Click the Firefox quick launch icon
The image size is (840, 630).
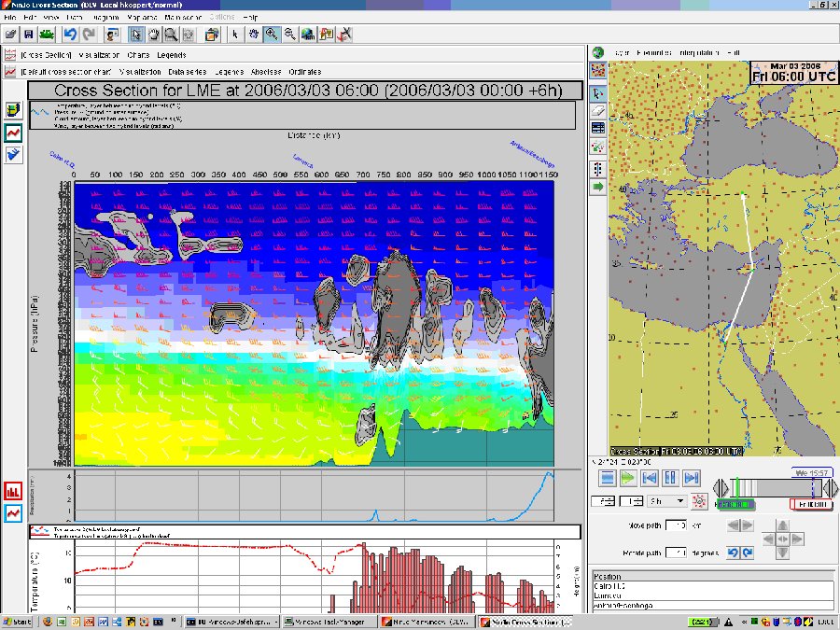click(x=49, y=622)
